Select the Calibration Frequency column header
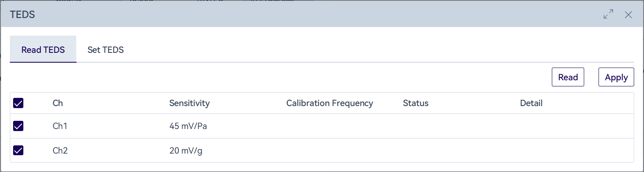644x172 pixels. point(329,103)
